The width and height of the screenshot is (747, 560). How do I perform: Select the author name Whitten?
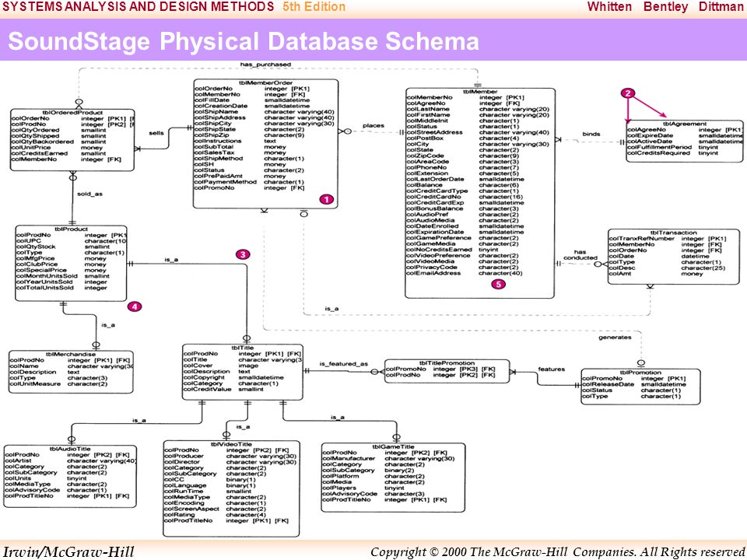tap(609, 7)
